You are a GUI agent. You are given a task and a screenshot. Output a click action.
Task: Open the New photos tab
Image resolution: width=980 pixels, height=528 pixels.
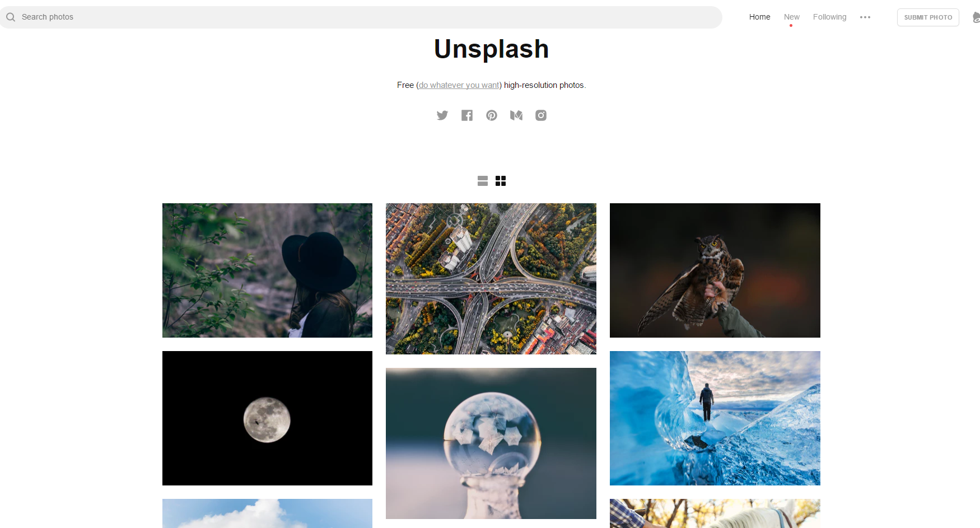(x=792, y=17)
